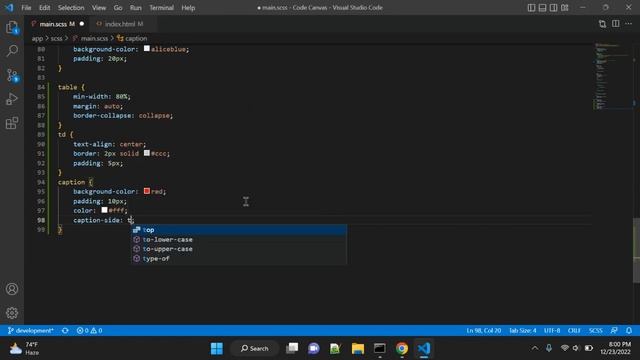
Task: Open Customize Layout icon in title bar
Action: (x=565, y=8)
